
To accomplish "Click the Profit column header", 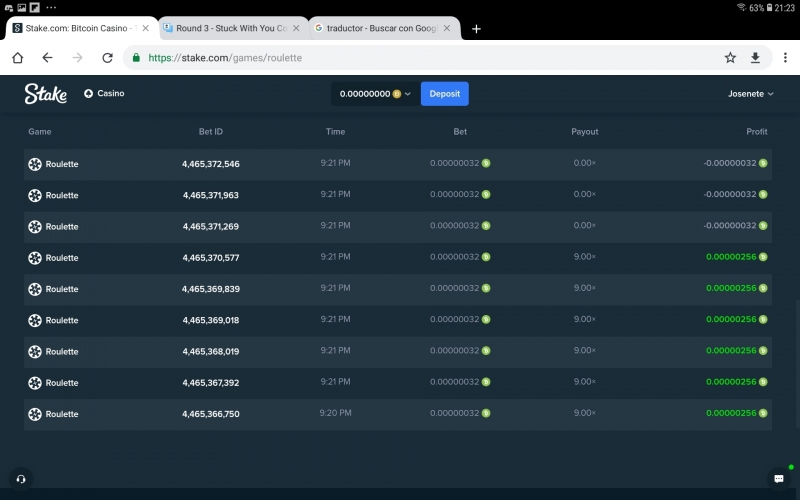I will pyautogui.click(x=757, y=132).
